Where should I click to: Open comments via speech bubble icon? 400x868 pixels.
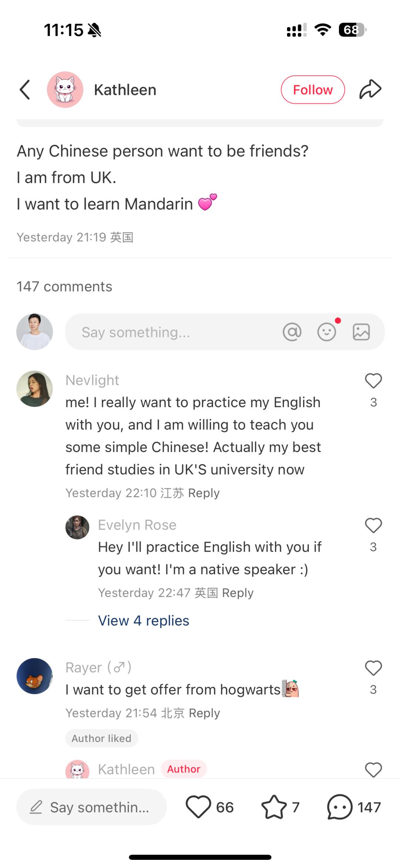pyautogui.click(x=340, y=807)
